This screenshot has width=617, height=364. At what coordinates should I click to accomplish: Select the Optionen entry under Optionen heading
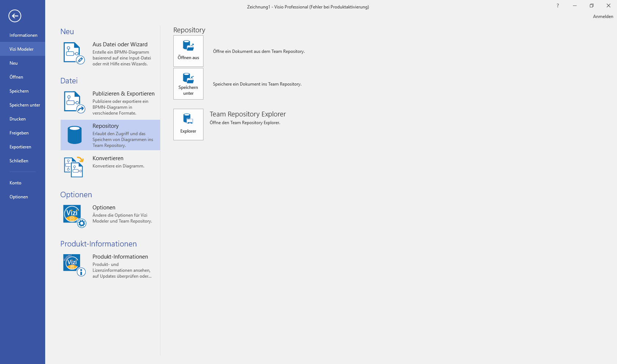point(104,208)
